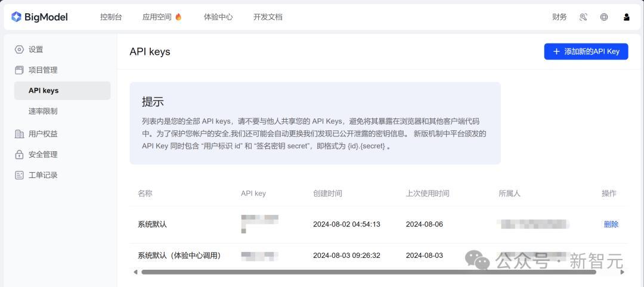Click the API keys page heading
The width and height of the screenshot is (644, 287).
(x=150, y=52)
